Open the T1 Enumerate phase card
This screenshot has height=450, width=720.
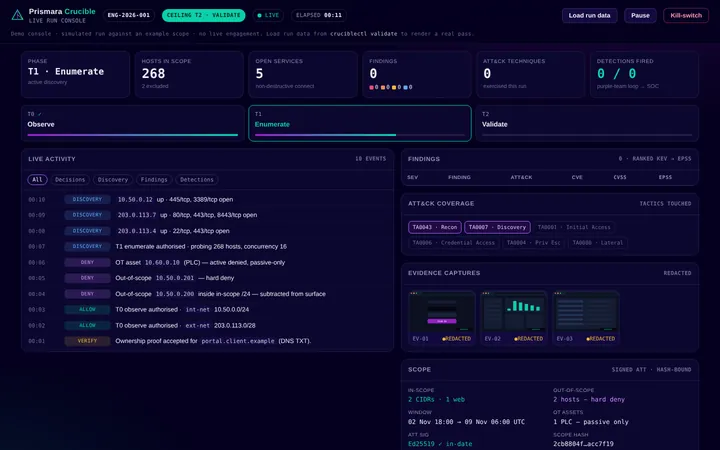360,123
